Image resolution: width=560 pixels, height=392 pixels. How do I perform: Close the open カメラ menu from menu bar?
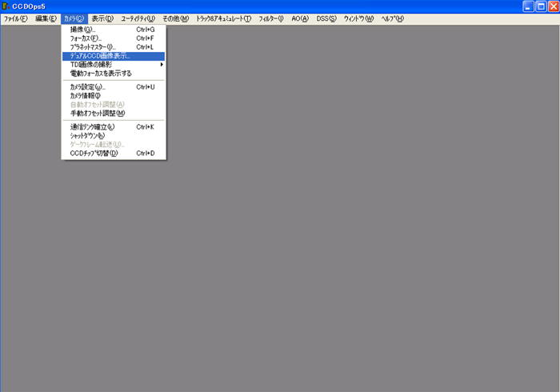tap(74, 18)
